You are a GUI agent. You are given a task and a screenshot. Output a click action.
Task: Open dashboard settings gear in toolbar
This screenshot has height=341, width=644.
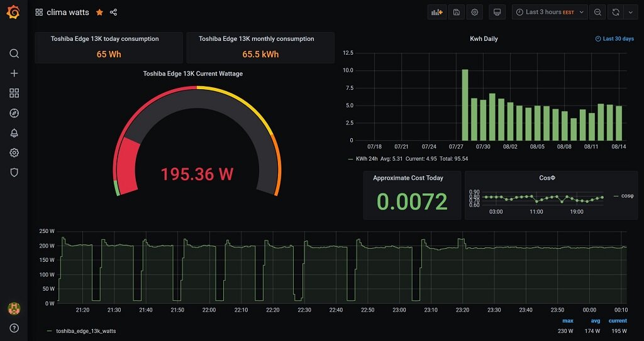[474, 13]
